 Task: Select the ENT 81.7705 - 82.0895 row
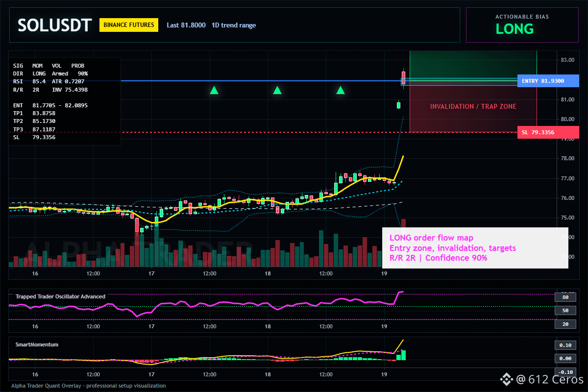50,105
